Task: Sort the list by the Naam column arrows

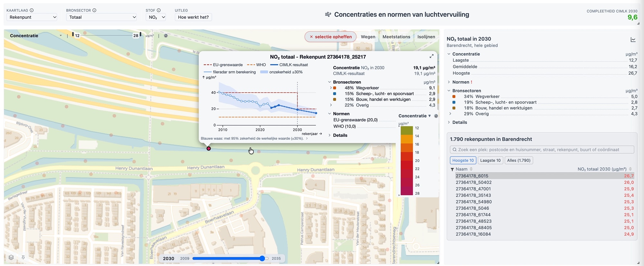Action: coord(471,169)
